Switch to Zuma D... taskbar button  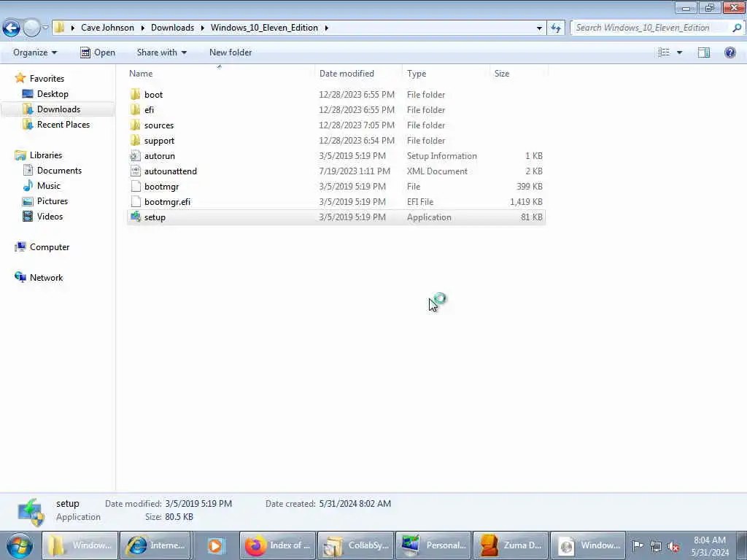[511, 545]
